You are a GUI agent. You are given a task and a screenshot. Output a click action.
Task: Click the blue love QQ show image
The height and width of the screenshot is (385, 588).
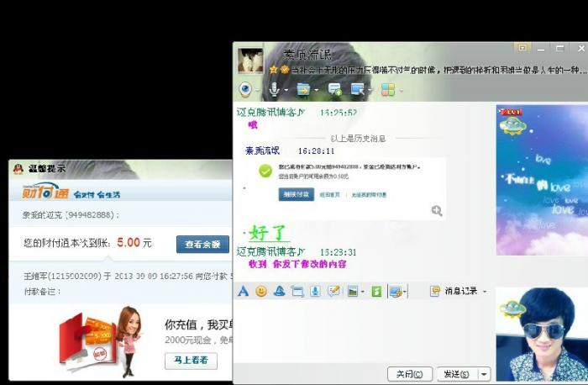tap(542, 180)
